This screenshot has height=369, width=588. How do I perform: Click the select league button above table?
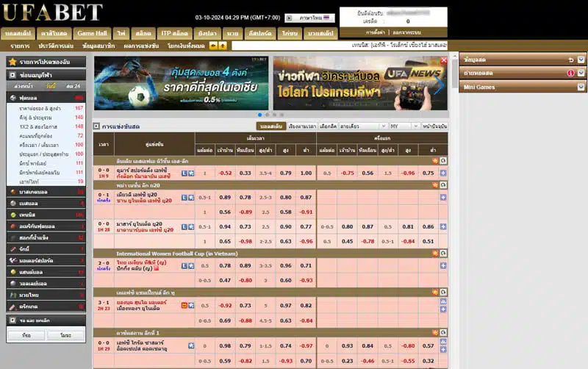[x=328, y=126]
